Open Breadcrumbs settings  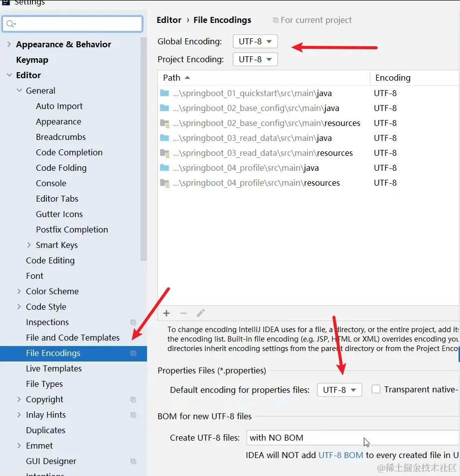tap(61, 137)
